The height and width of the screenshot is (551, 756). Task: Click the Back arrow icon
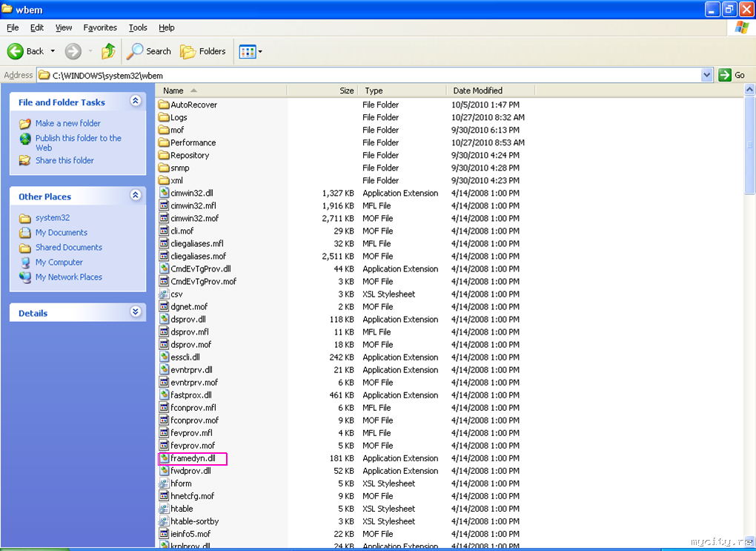16,51
